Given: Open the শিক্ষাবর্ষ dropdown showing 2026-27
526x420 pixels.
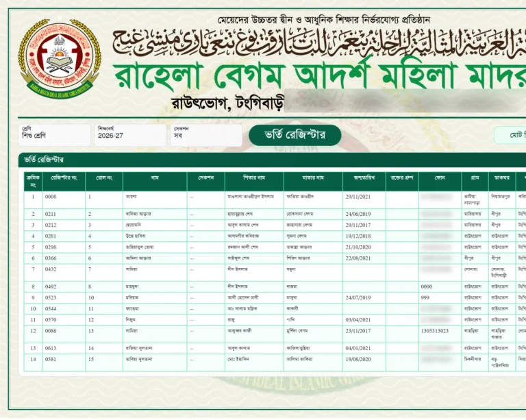Looking at the screenshot, I should [x=130, y=135].
